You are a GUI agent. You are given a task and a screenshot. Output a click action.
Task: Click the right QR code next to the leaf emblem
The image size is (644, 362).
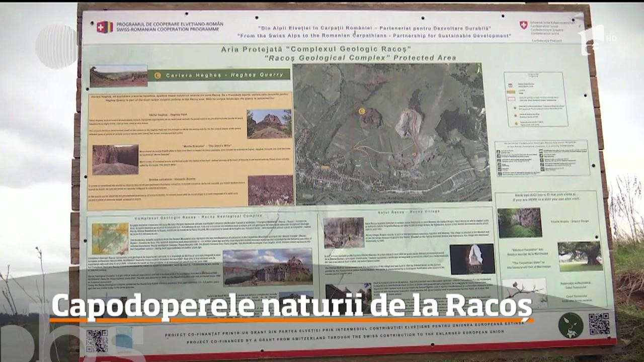599,323
